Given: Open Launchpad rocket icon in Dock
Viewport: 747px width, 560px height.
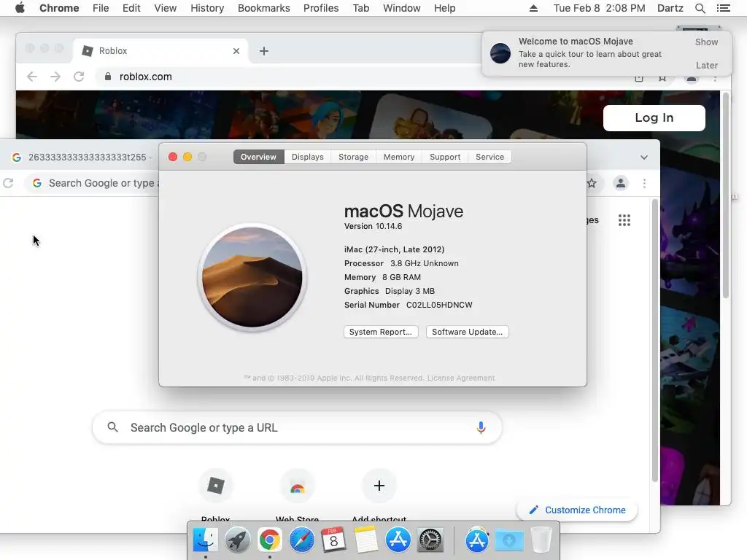Looking at the screenshot, I should (237, 540).
